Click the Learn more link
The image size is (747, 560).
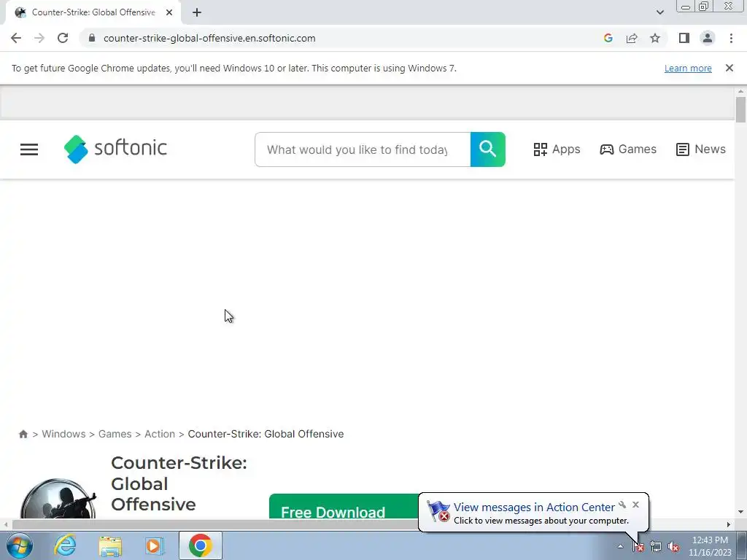coord(688,68)
